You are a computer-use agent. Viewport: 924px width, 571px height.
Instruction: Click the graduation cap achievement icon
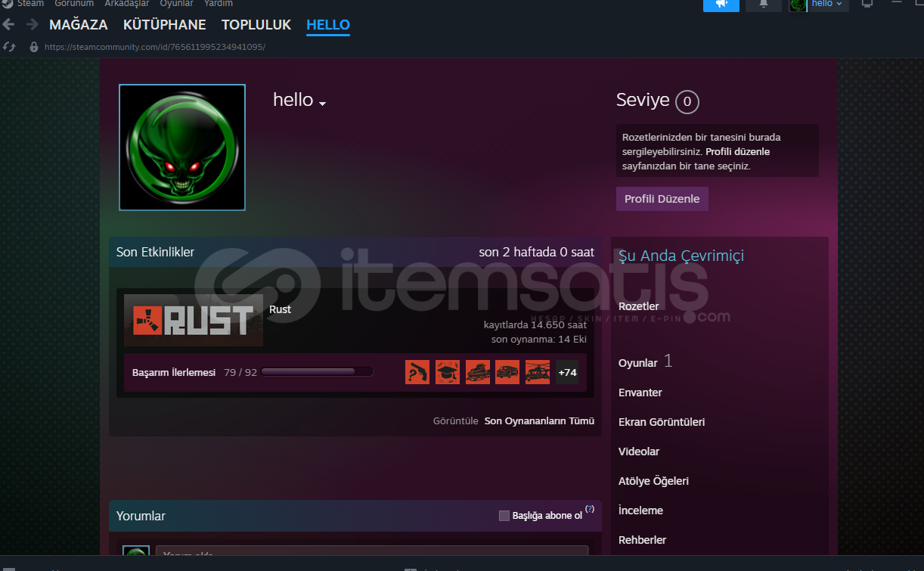tap(447, 371)
